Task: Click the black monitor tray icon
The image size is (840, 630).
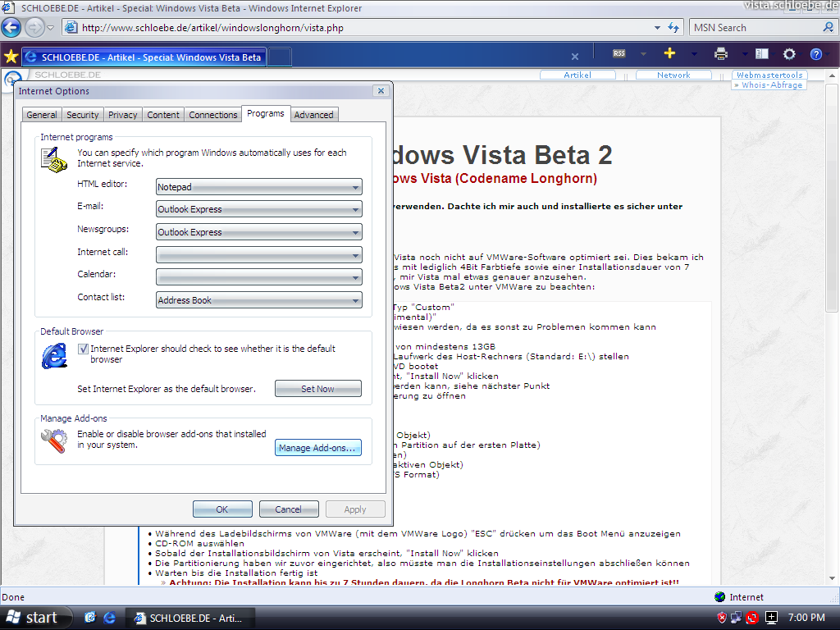Action: (771, 618)
